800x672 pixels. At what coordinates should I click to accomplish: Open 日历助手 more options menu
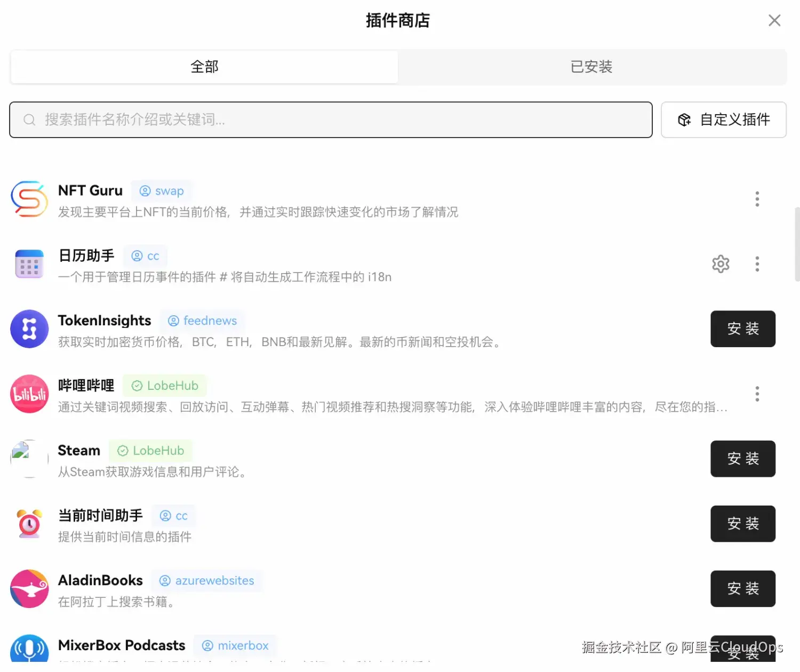[x=757, y=264]
